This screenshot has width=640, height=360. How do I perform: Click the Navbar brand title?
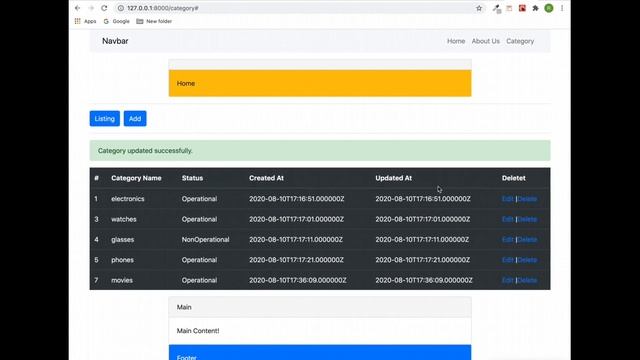point(115,41)
